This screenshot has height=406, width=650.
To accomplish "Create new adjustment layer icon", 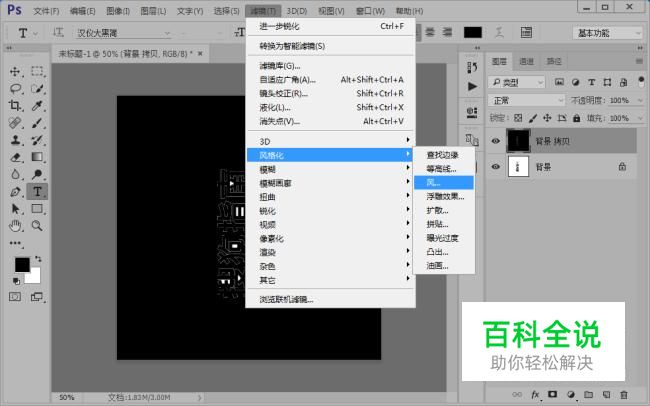I will click(571, 394).
